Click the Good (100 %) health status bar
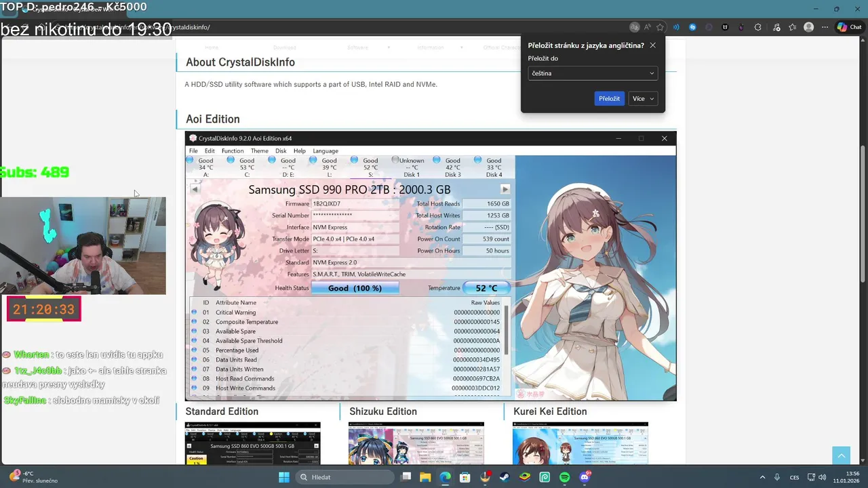Screen dimensions: 868x488 [355, 288]
